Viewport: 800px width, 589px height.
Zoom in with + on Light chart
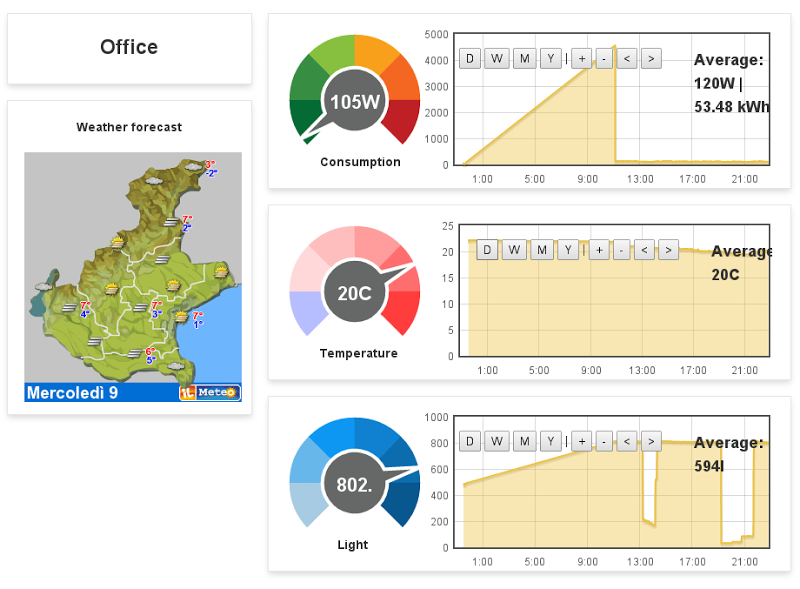[581, 441]
